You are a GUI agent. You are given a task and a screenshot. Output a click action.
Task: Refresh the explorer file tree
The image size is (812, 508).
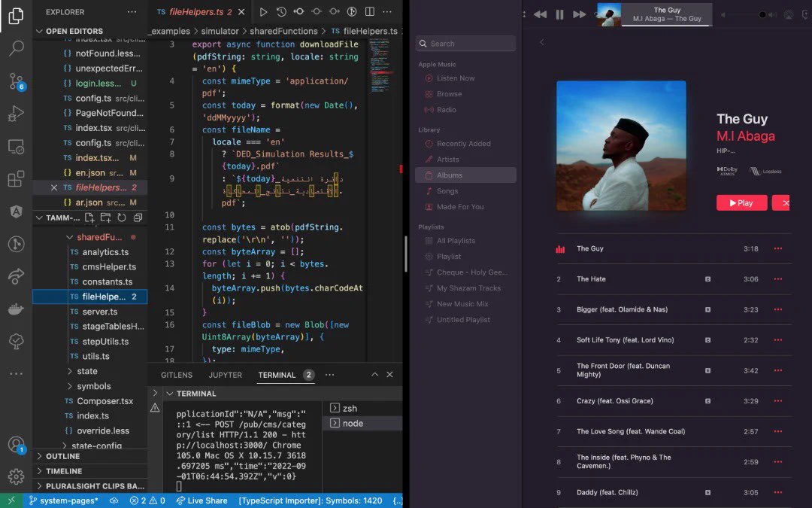[x=122, y=217]
